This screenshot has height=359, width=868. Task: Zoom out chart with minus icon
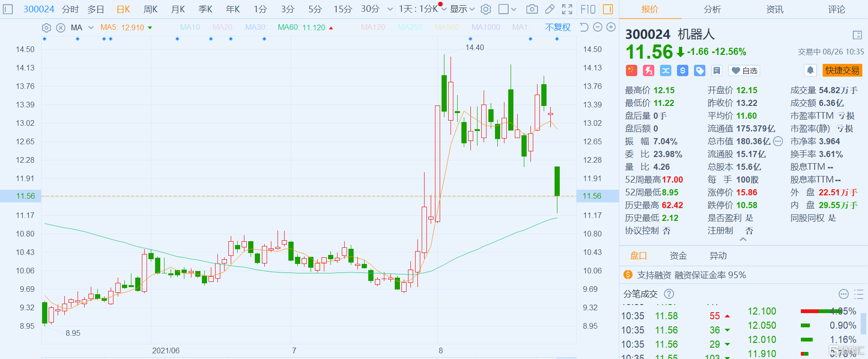pyautogui.click(x=598, y=27)
